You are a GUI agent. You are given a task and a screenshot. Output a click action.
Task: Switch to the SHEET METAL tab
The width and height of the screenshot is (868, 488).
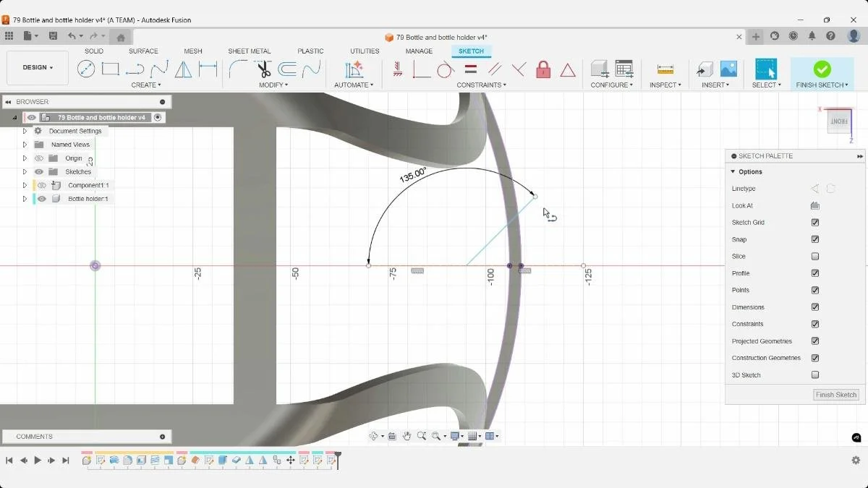pos(250,51)
